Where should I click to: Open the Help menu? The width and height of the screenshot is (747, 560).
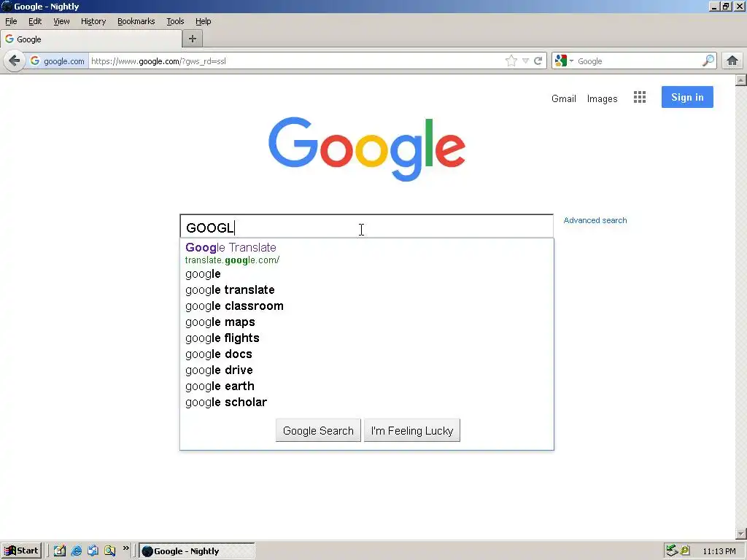[x=204, y=21]
